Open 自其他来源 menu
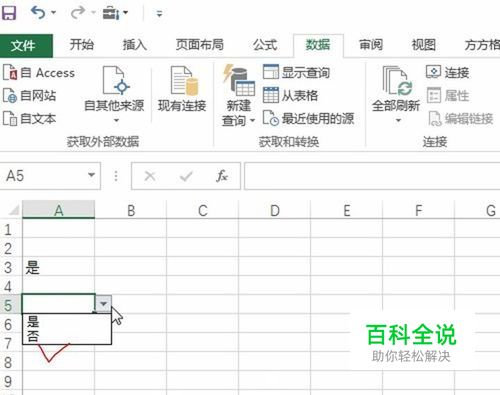Viewport: 500px width, 395px height. coord(114,94)
